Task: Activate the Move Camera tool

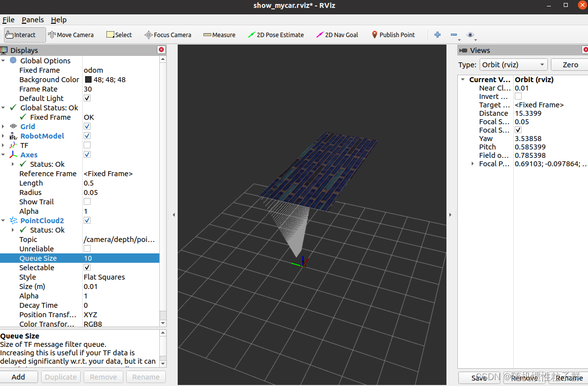Action: 71,35
